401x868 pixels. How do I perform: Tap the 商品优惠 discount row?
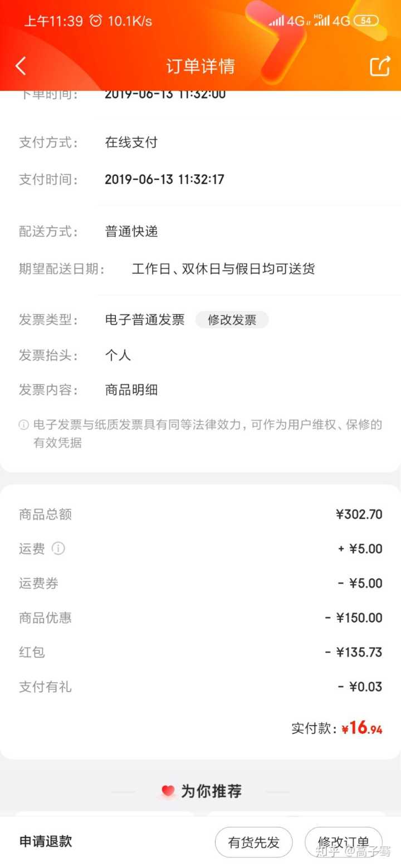(x=200, y=618)
